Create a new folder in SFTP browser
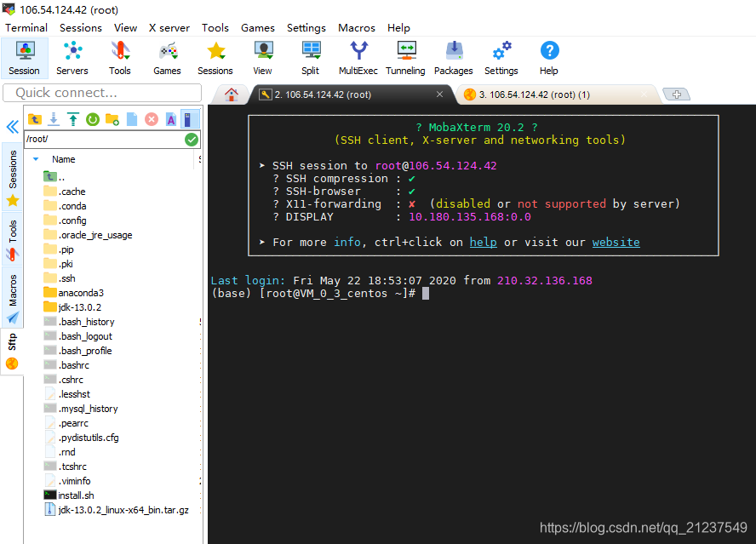Screen dimensions: 756x544 112,119
